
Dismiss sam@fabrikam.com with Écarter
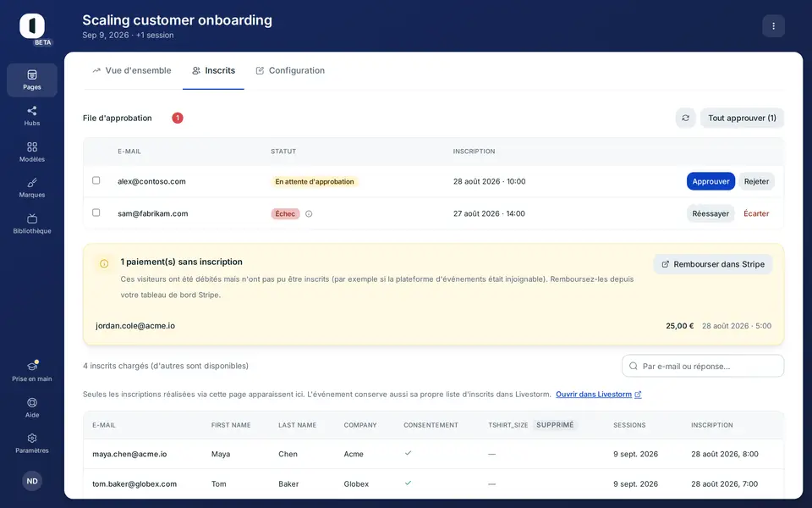[756, 213]
